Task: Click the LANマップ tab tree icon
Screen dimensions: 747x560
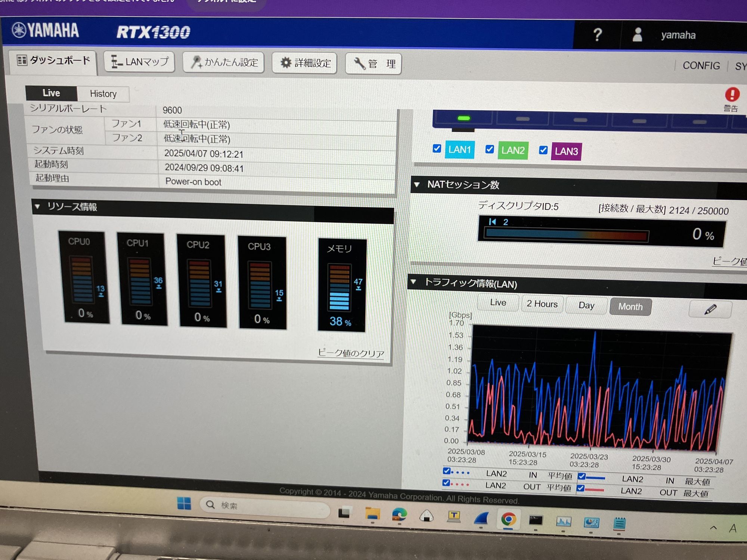Action: [117, 61]
